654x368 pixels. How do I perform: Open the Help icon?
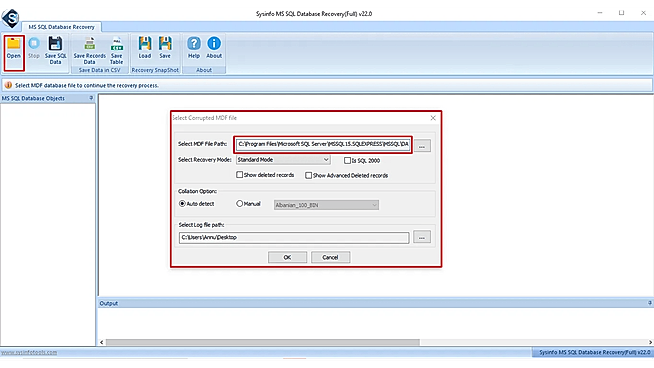[x=194, y=43]
